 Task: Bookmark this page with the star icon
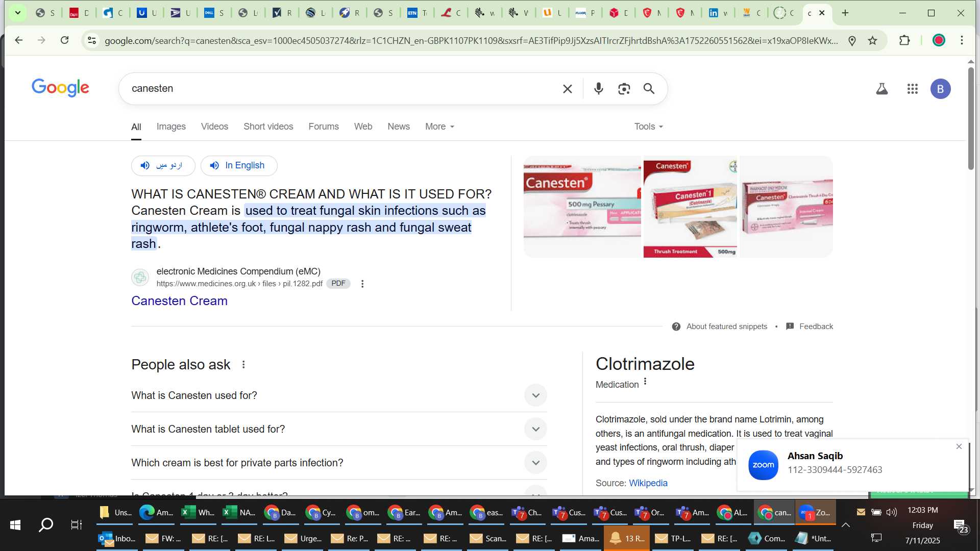[x=873, y=40]
